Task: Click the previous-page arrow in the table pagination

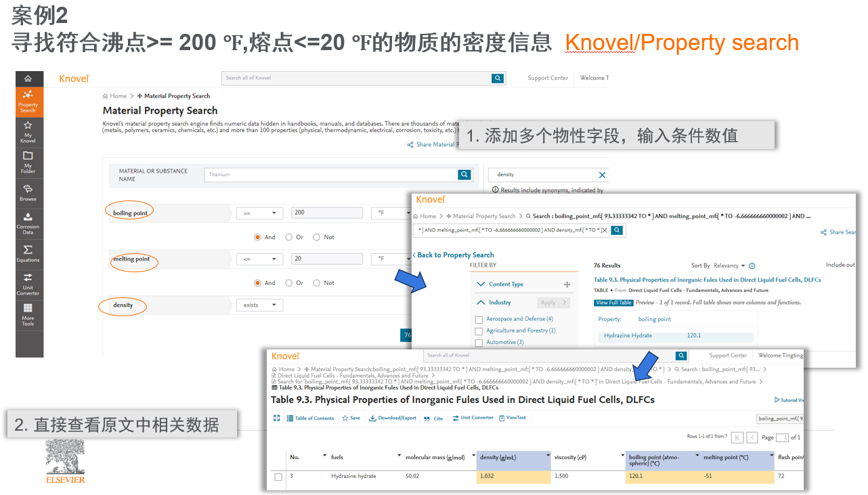Action: click(752, 437)
